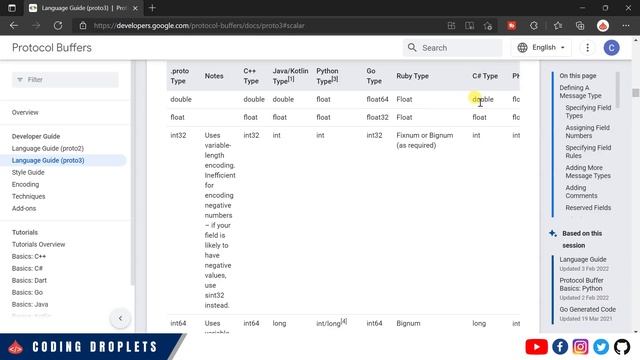
Task: Open the Basics: C++ tutorial
Action: click(x=29, y=256)
